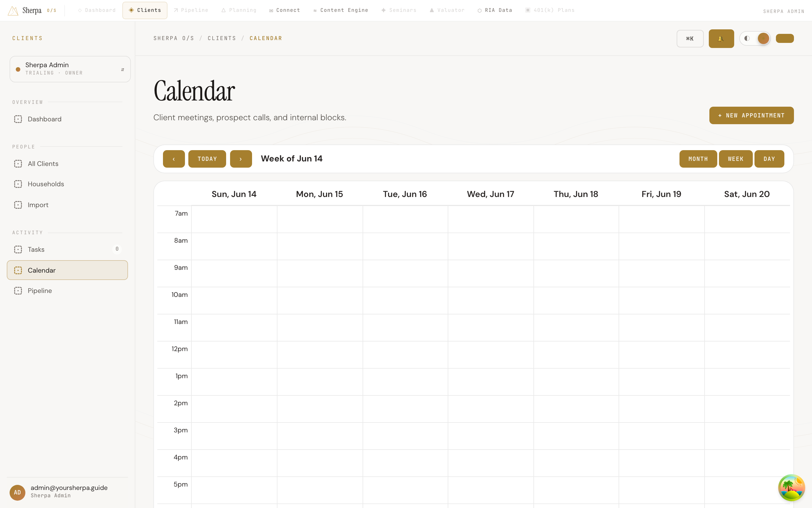This screenshot has height=508, width=812.
Task: Click the Dashboard sidebar icon
Action: tap(18, 119)
